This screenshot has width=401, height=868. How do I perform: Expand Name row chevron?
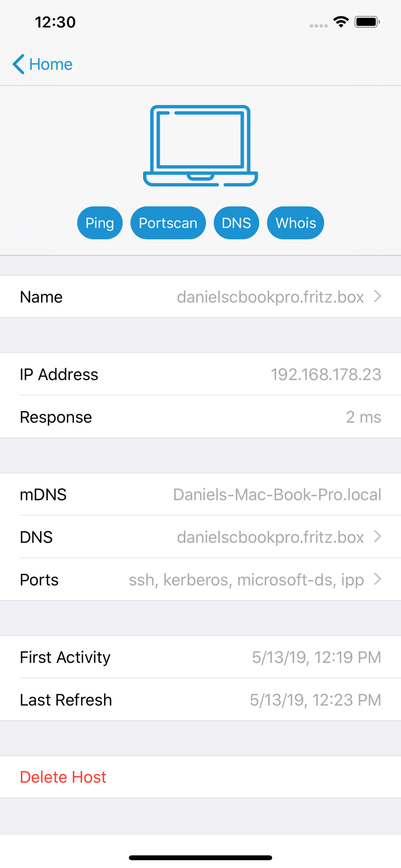[378, 296]
